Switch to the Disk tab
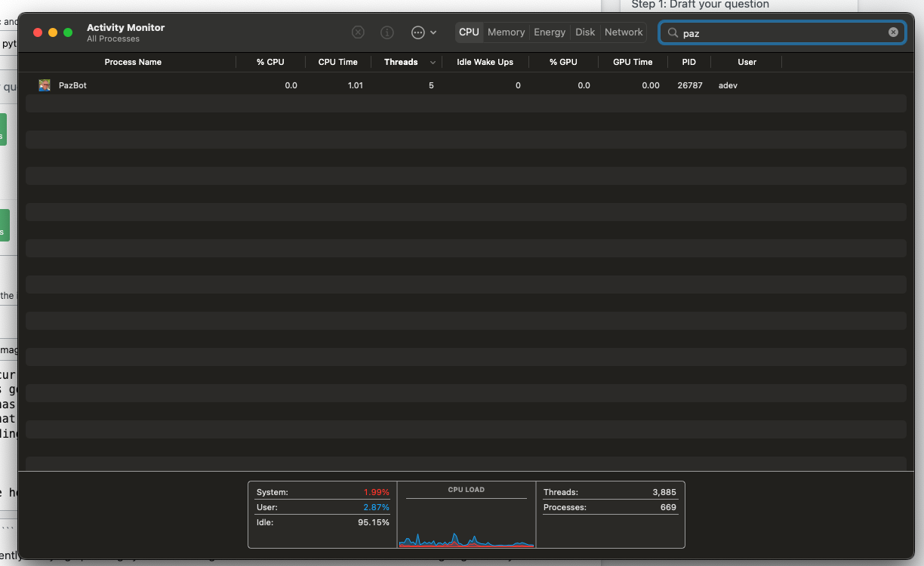924x566 pixels. (585, 32)
